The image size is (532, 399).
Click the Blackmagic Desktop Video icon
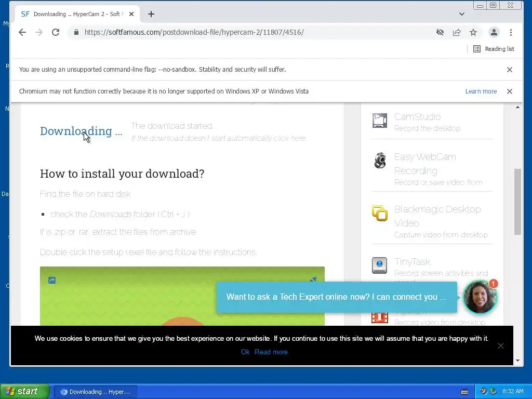click(380, 213)
